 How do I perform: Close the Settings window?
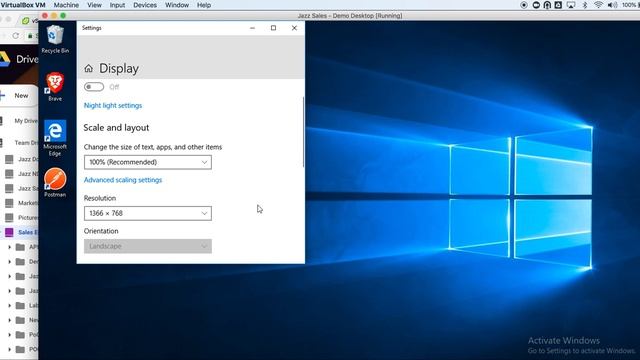coord(294,28)
